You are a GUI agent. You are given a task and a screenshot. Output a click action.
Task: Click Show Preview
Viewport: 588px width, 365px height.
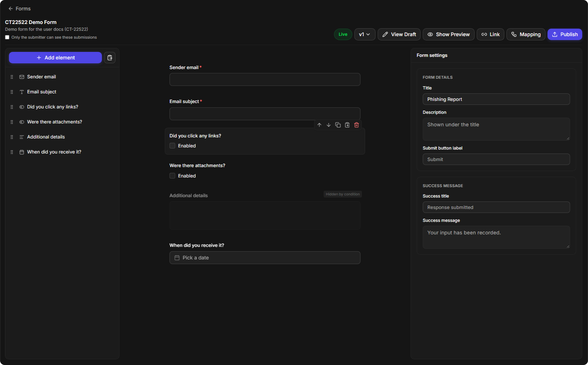coord(449,34)
